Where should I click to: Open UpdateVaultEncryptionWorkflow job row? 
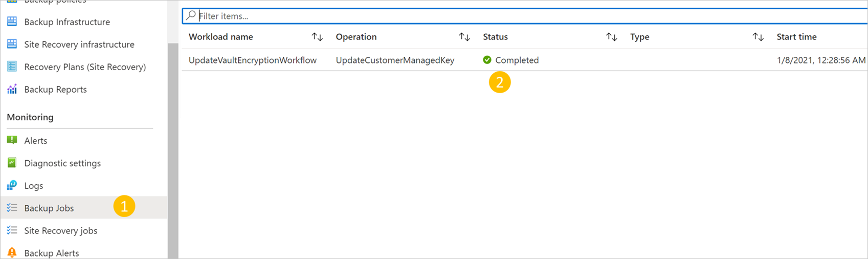(x=253, y=60)
